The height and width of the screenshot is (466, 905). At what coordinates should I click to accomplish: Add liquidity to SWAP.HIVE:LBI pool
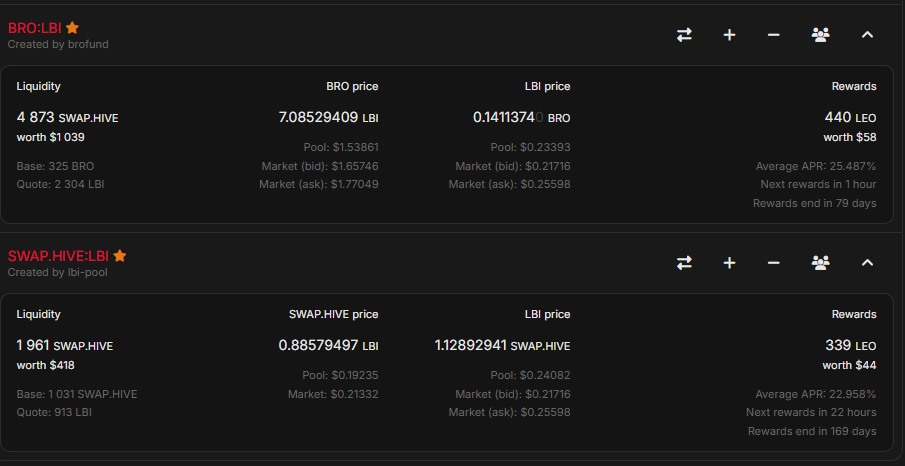pyautogui.click(x=729, y=263)
